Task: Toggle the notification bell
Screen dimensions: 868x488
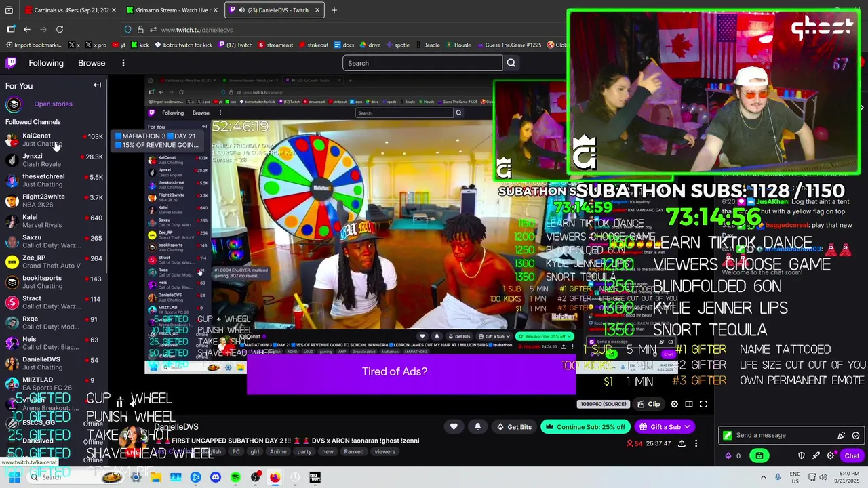Action: coord(477,426)
